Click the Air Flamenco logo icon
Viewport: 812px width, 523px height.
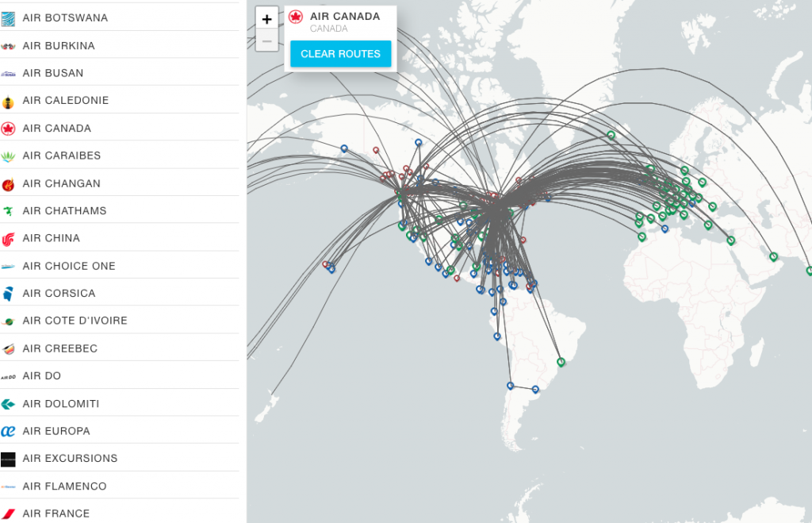8,486
